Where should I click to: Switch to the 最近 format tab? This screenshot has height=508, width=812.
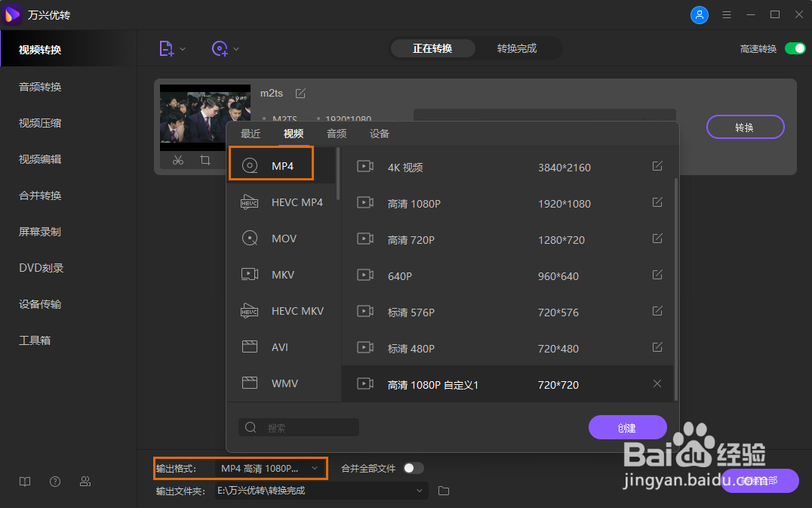(x=251, y=134)
